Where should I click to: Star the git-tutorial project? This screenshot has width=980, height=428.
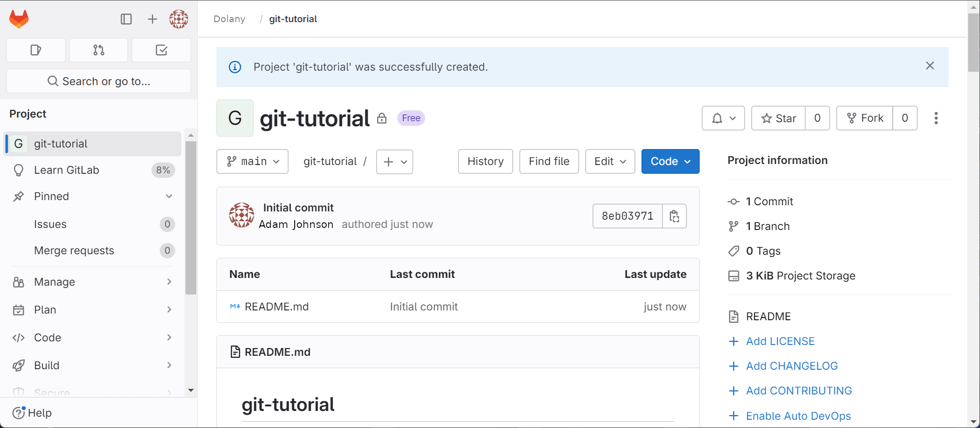pos(779,118)
